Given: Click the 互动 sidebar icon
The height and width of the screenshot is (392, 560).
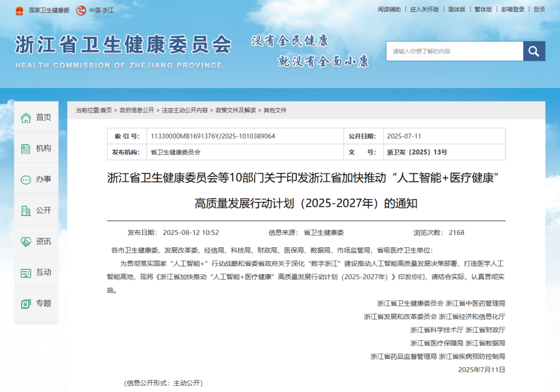Looking at the screenshot, I should pos(26,273).
